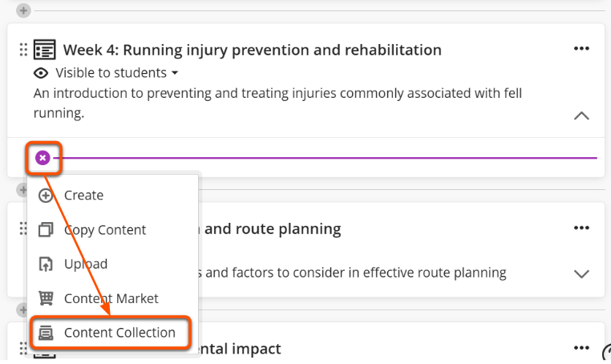Click the Copy Content stacked-pages icon
Viewport: 611px width, 364px height.
(47, 230)
